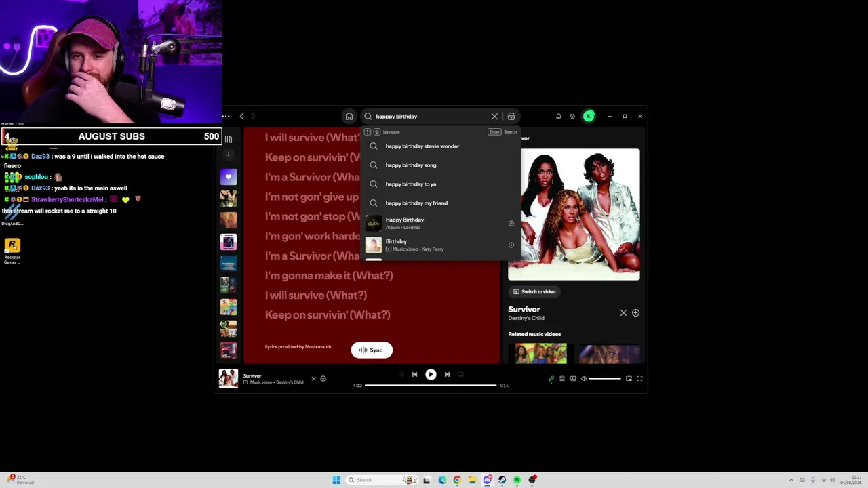The image size is (868, 488).
Task: Skip to previous track
Action: 414,375
